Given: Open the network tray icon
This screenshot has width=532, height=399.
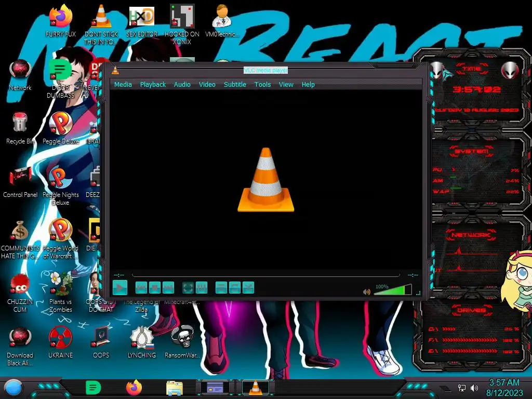Looking at the screenshot, I should [x=462, y=388].
